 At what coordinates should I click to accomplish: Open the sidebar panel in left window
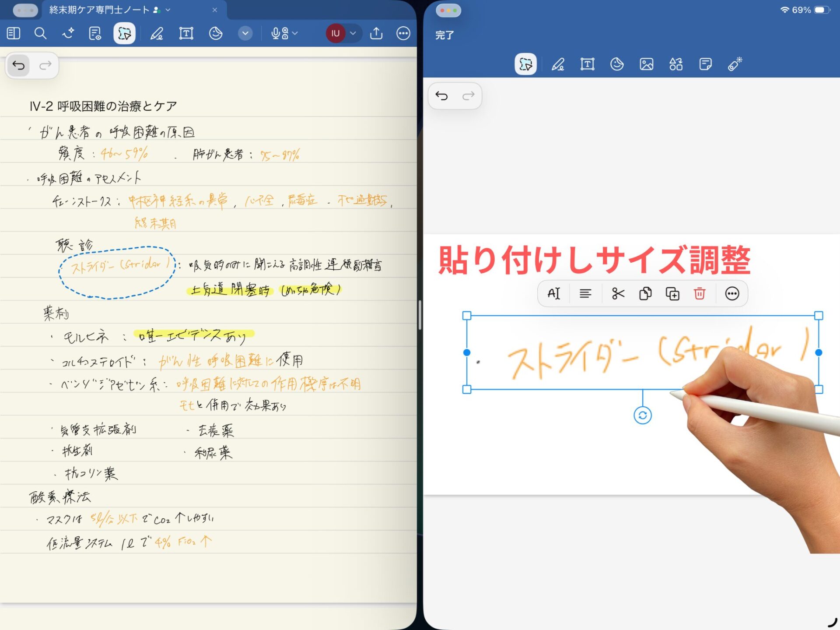(14, 33)
